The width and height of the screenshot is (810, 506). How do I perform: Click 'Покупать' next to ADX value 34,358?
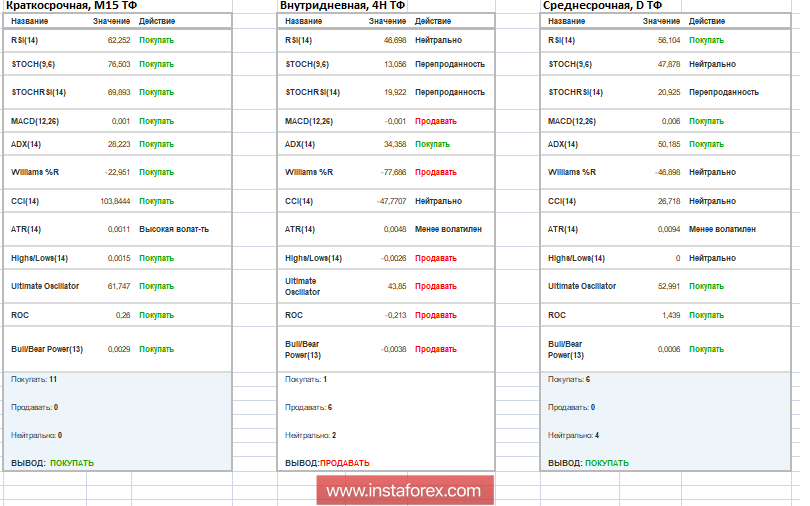pos(432,145)
